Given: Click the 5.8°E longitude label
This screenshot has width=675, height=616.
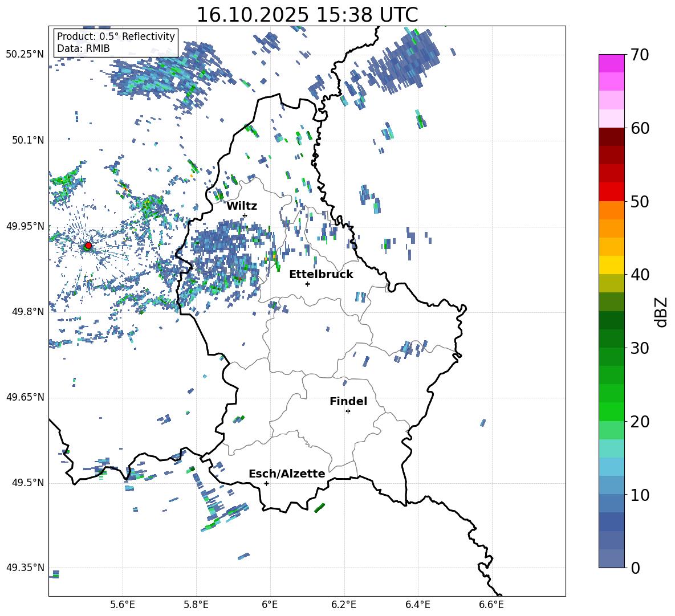Looking at the screenshot, I should (196, 605).
